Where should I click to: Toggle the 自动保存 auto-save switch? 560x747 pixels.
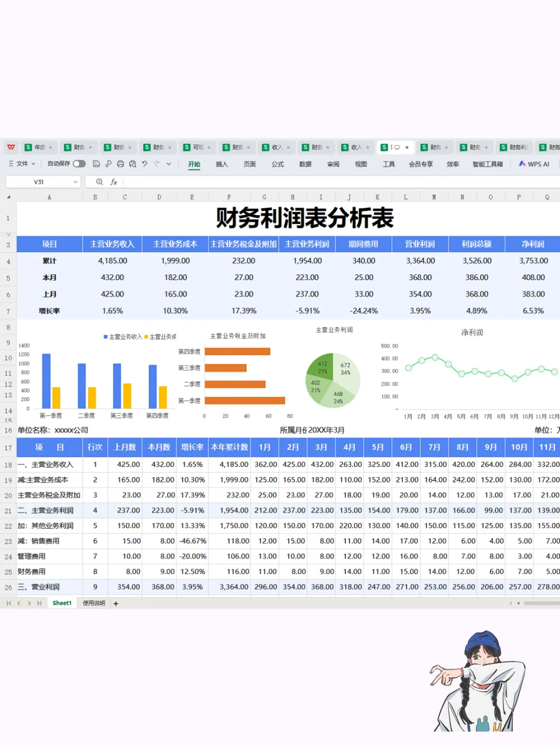coord(79,163)
